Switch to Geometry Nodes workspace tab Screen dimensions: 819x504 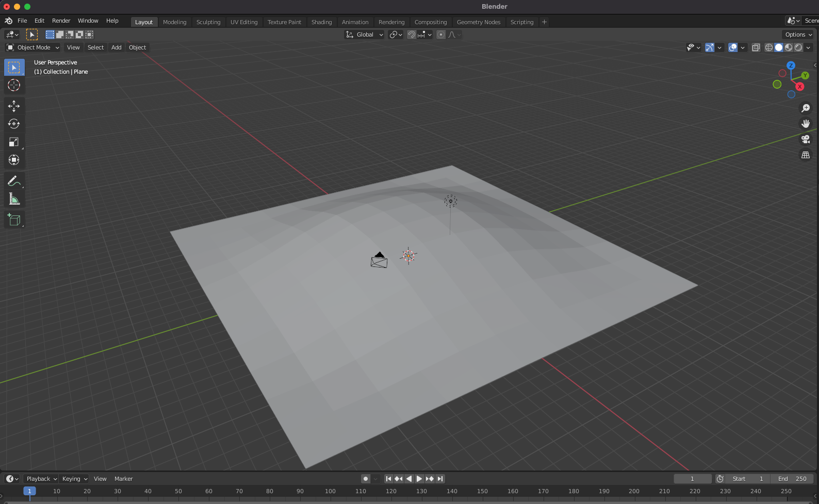pos(479,22)
